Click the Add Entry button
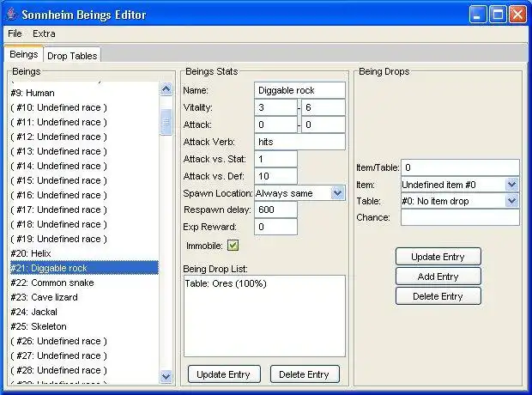532x395 pixels. click(438, 276)
